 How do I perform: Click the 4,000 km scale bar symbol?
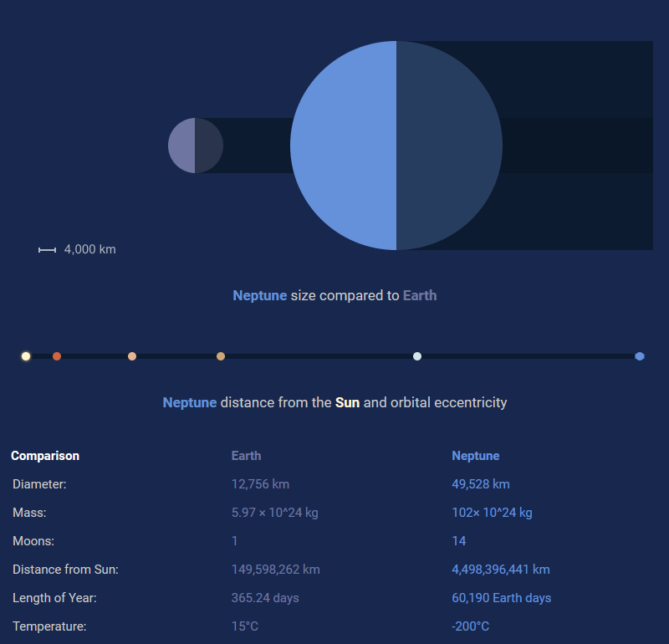[x=47, y=250]
